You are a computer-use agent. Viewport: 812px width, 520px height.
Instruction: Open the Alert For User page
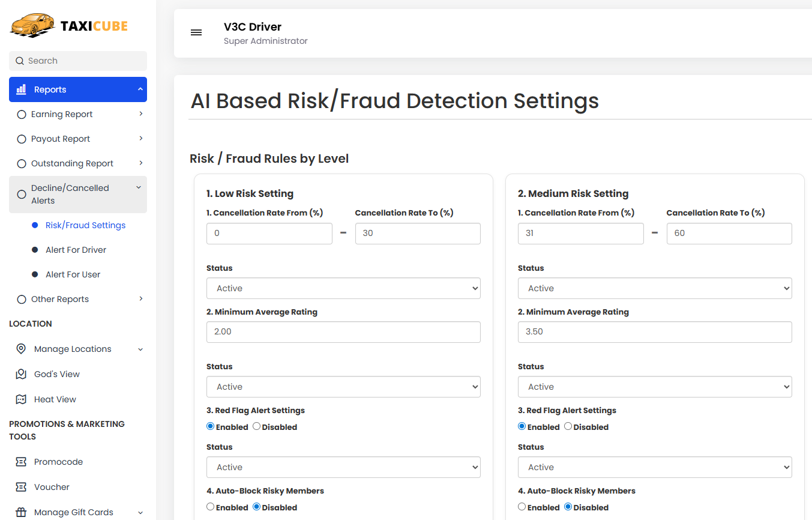pos(73,274)
